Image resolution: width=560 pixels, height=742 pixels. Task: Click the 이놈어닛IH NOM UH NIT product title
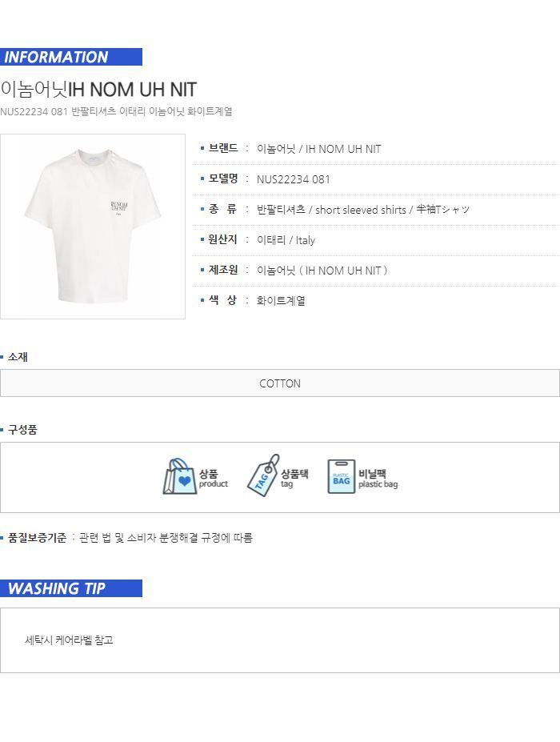click(x=98, y=89)
